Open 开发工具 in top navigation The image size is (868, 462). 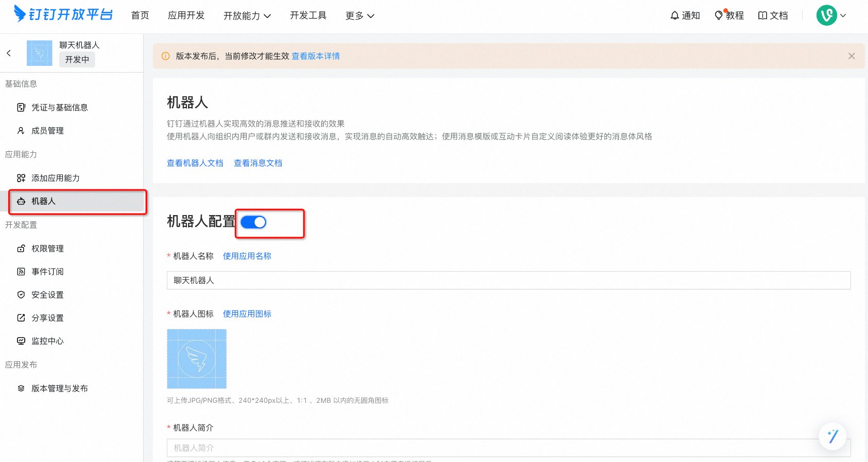308,15
